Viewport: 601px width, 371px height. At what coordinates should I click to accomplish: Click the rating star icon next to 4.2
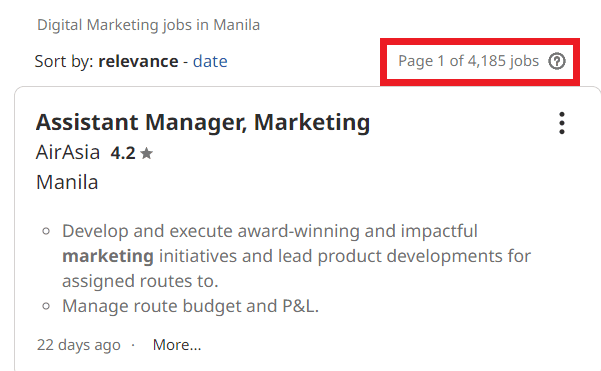[146, 153]
